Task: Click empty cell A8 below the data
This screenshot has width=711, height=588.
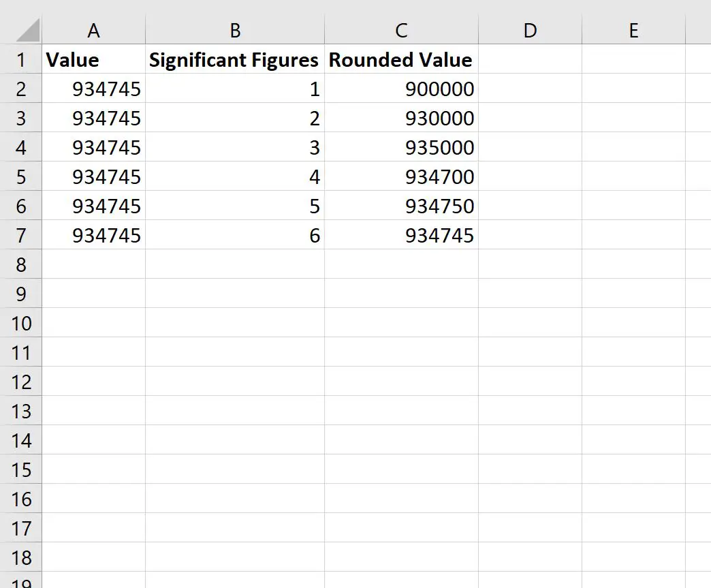Action: coord(93,264)
